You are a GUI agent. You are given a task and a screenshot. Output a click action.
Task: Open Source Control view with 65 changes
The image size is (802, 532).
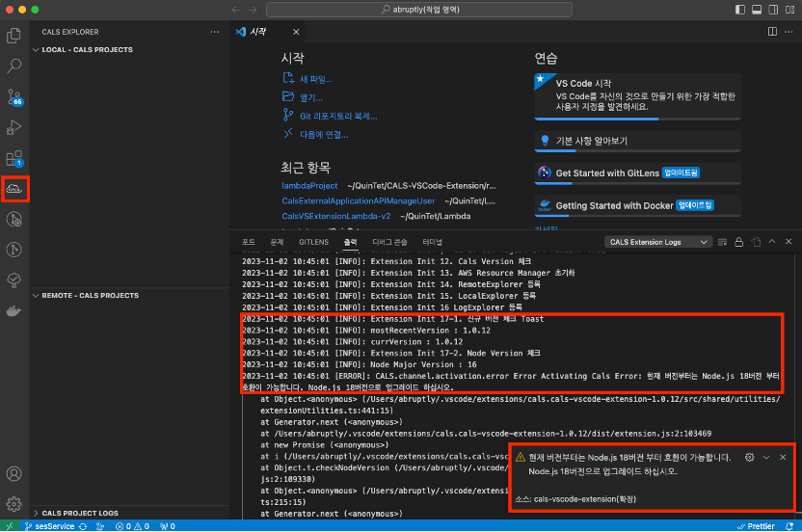coord(13,96)
